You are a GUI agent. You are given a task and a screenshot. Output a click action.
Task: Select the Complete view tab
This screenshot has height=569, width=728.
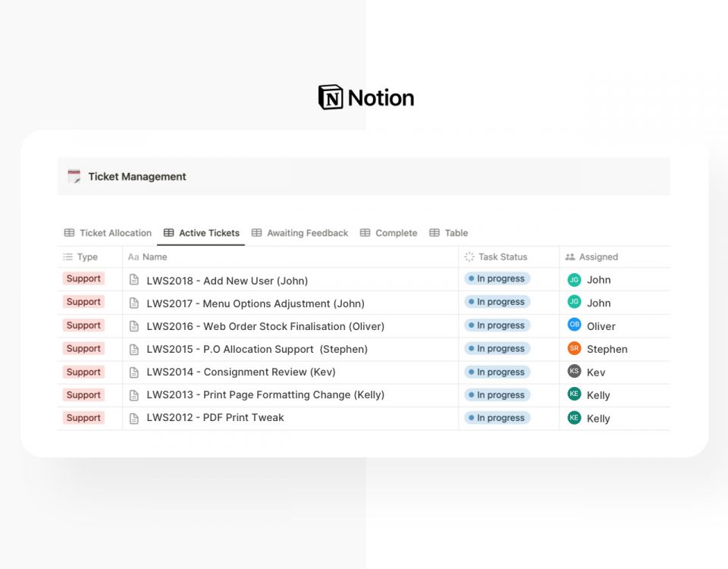388,233
